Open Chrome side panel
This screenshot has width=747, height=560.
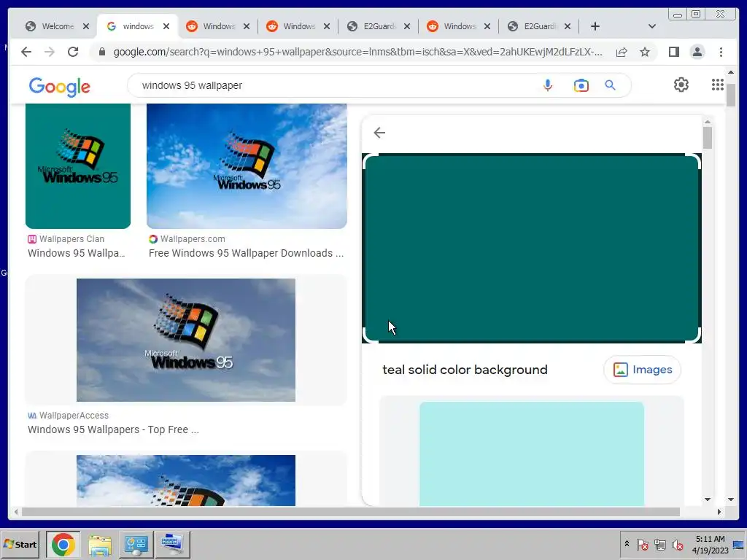click(673, 52)
